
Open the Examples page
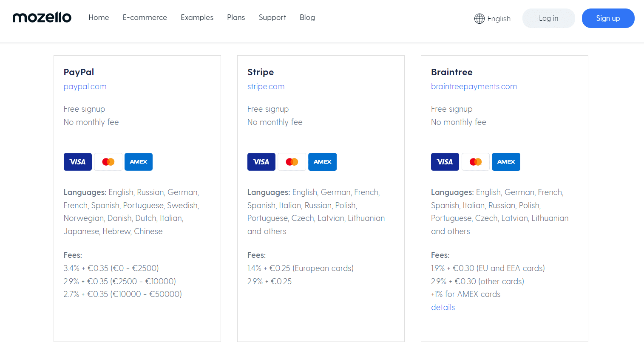[197, 17]
